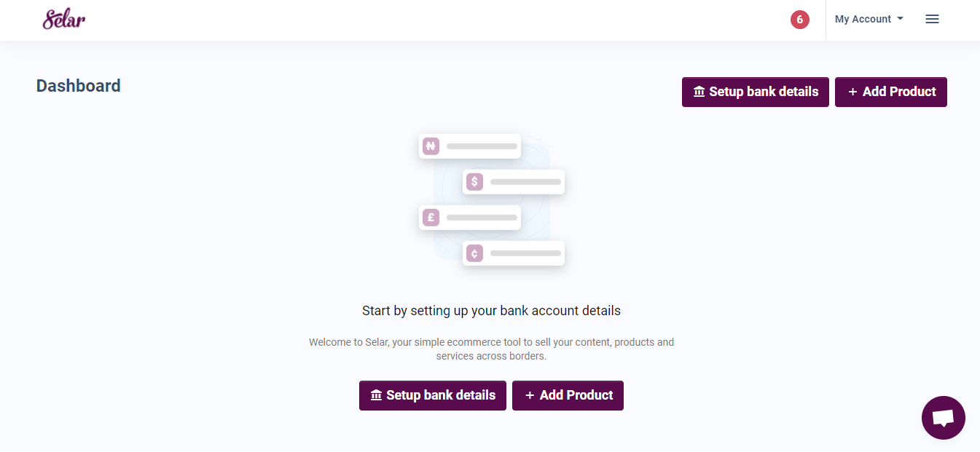Click the My Account caret arrow

(901, 19)
